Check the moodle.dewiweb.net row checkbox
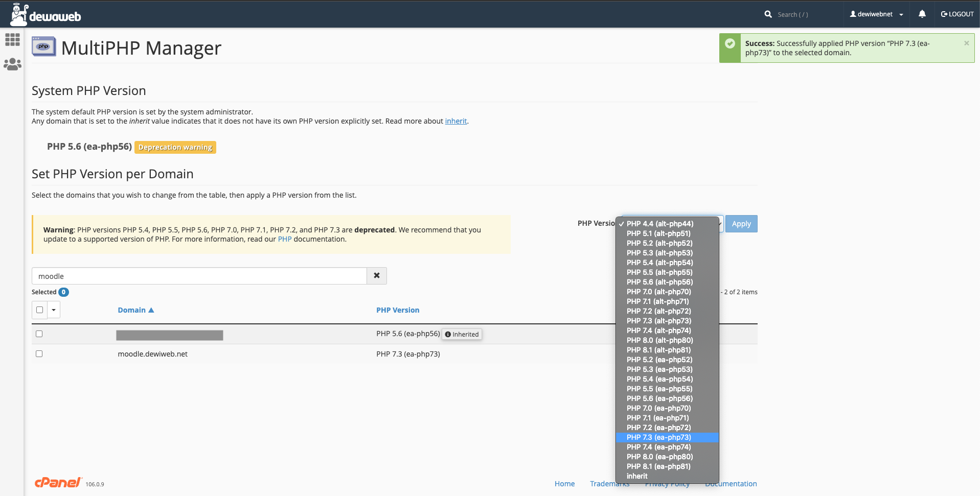 (x=39, y=353)
